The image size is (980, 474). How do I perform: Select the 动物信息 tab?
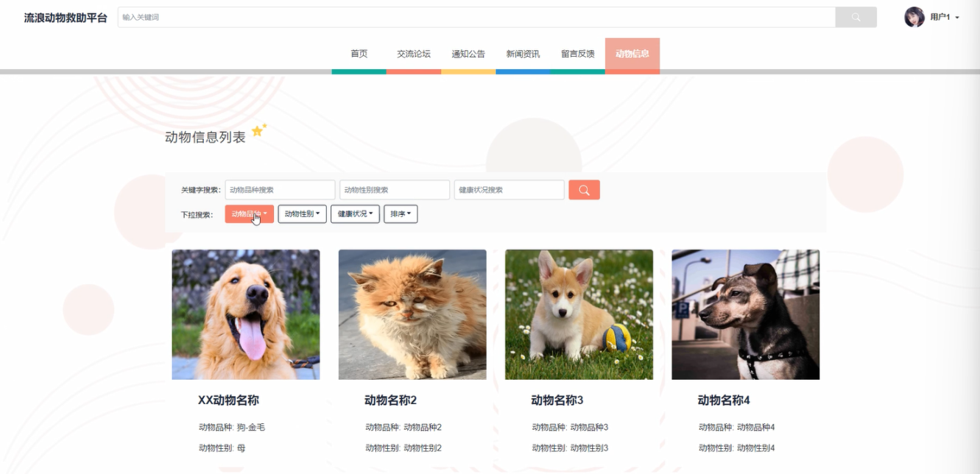point(632,54)
